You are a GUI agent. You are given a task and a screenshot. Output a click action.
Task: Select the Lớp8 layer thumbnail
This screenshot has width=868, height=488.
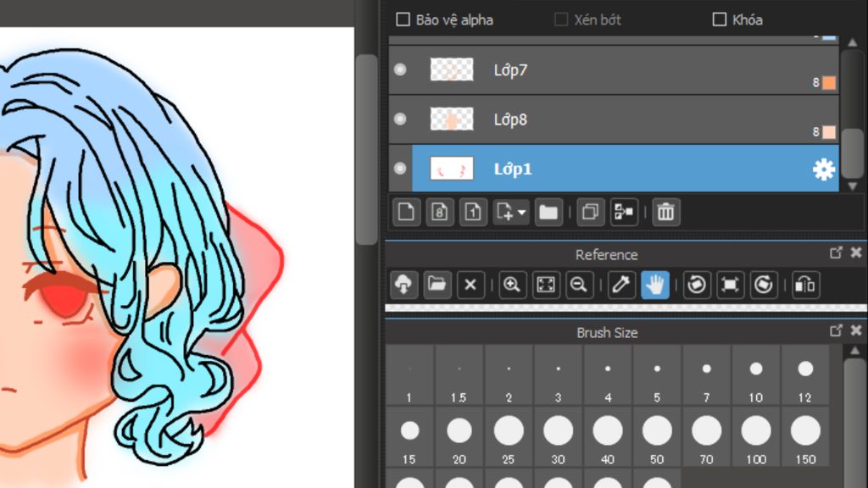[x=452, y=119]
